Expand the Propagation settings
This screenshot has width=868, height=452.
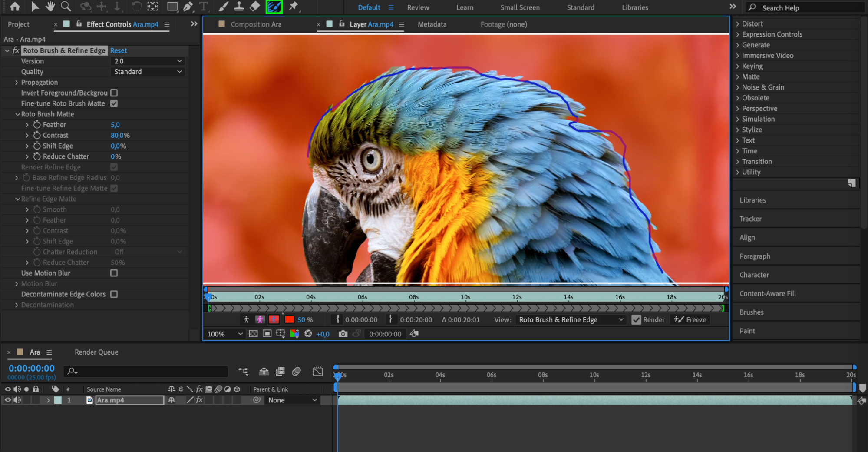pos(17,83)
